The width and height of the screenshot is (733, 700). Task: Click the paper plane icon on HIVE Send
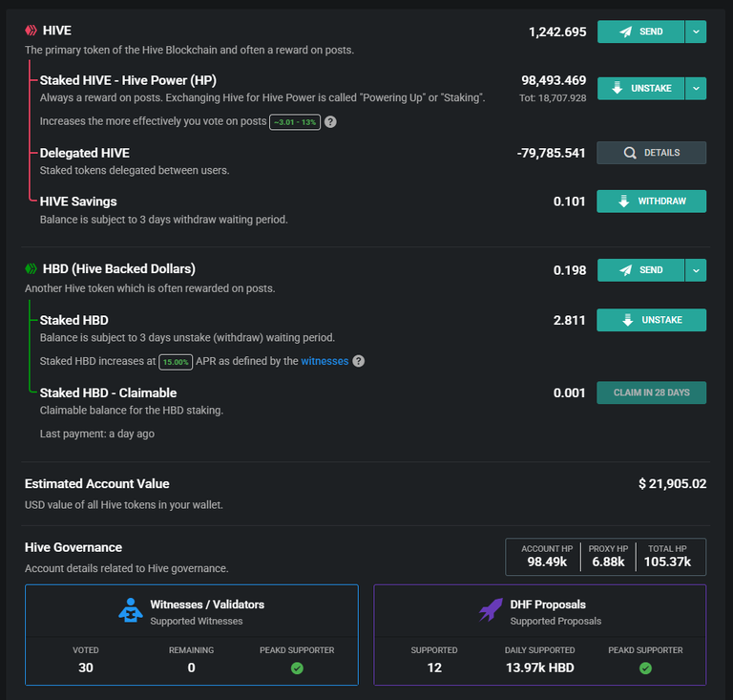(625, 32)
